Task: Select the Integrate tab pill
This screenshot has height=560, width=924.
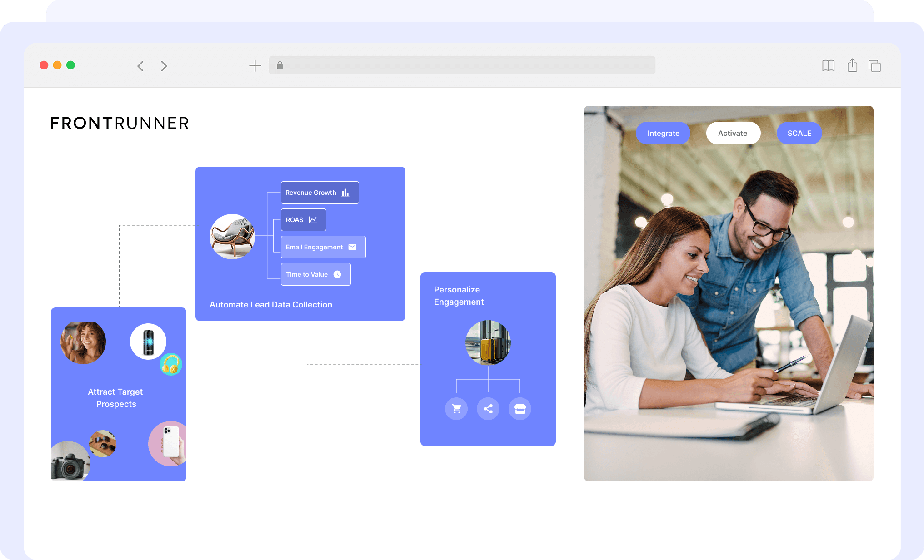Action: coord(663,133)
